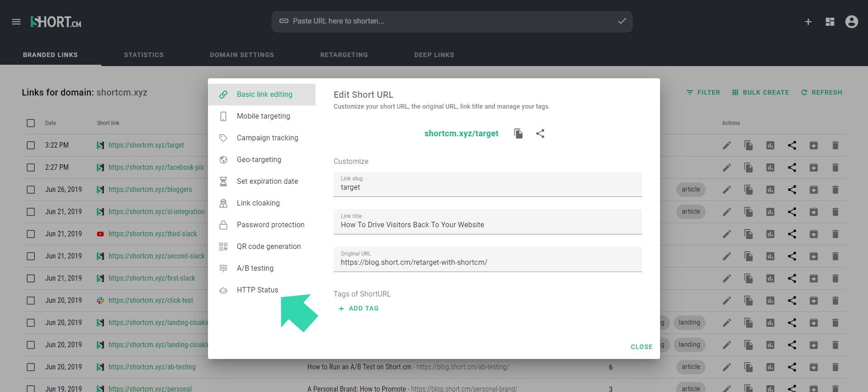Focus the Original URL field
The height and width of the screenshot is (392, 868).
click(488, 259)
